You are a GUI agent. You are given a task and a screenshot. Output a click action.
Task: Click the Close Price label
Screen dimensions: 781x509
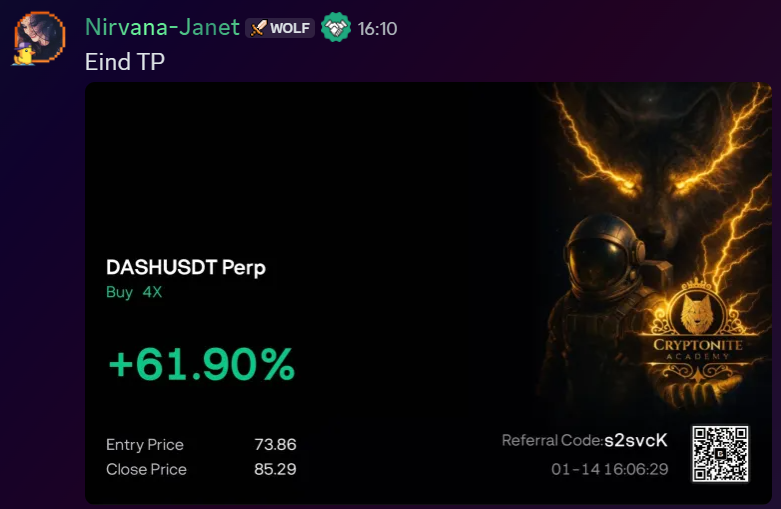click(x=146, y=469)
